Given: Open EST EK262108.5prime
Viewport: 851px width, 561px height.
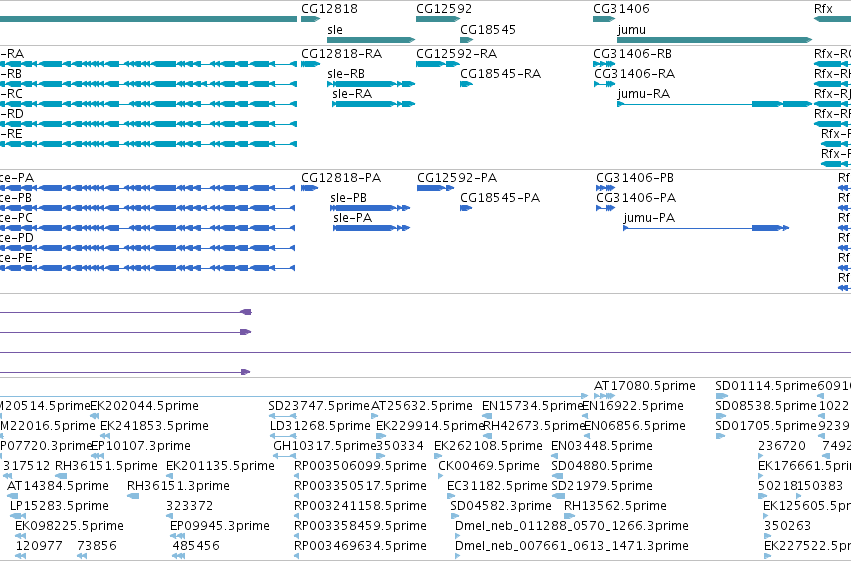Looking at the screenshot, I should point(488,446).
